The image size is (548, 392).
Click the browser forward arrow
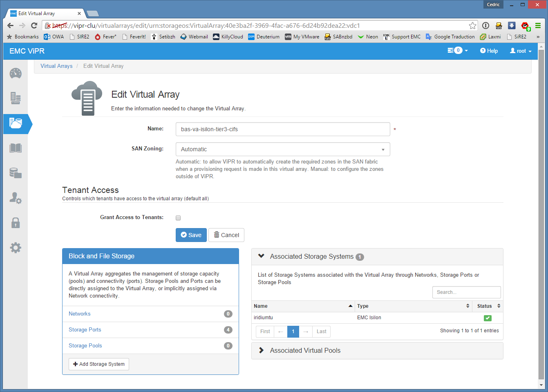22,25
